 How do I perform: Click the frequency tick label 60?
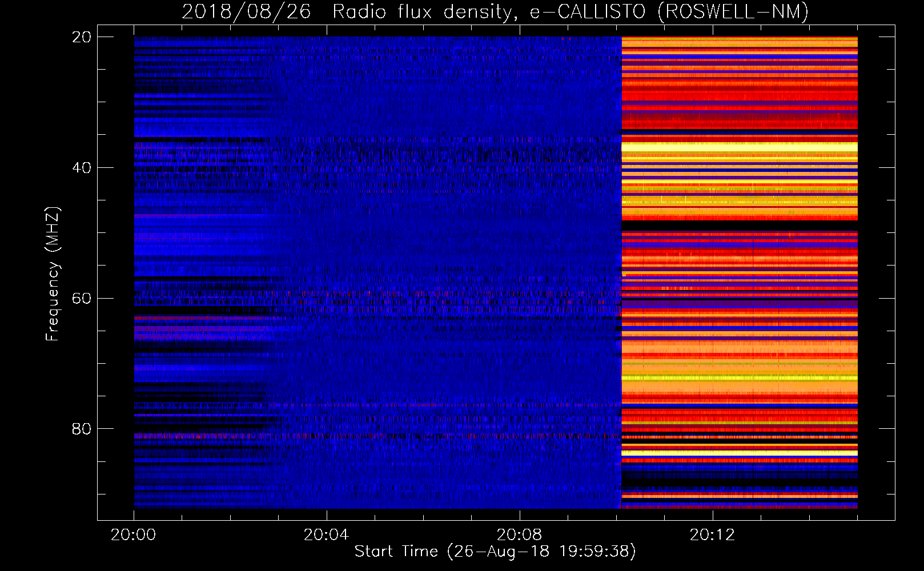(81, 298)
